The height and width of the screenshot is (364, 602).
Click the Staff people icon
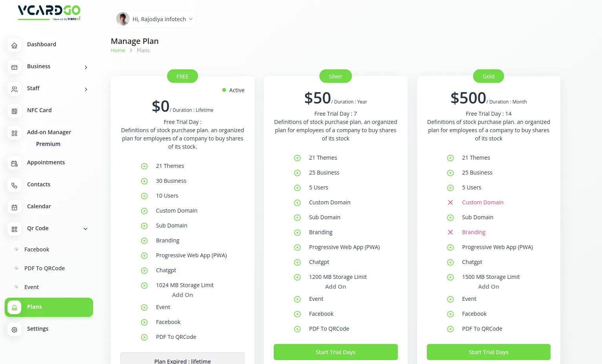click(15, 89)
